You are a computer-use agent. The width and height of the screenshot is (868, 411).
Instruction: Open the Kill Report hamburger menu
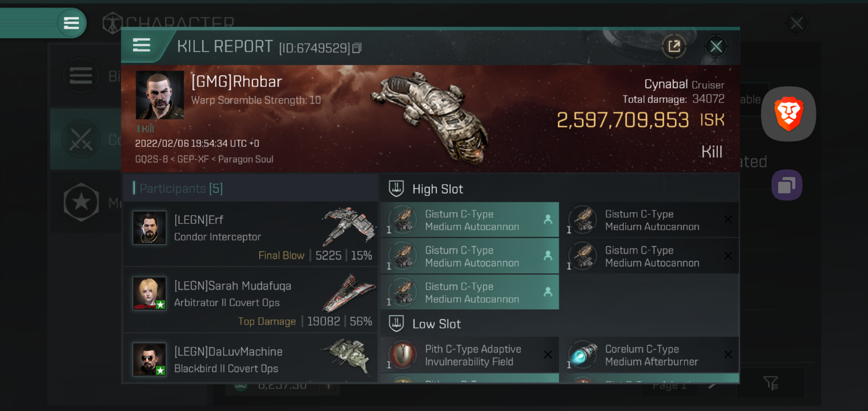142,46
